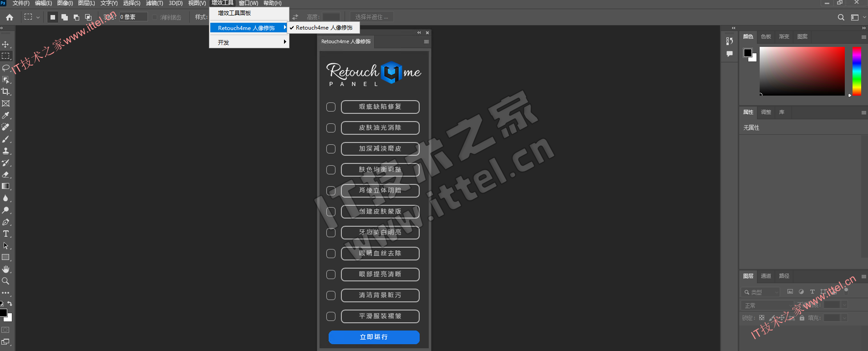Collapse the Retouch4me panel with double arrows

(x=419, y=33)
